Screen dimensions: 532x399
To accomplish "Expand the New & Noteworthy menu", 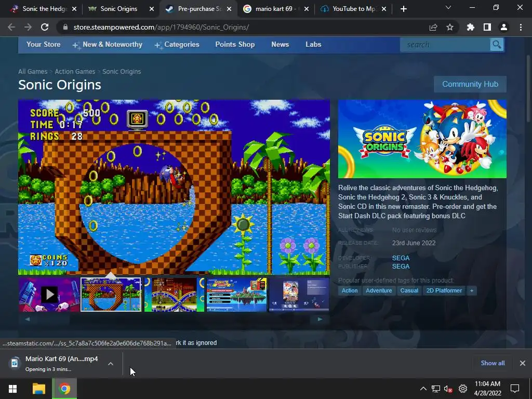I will coord(107,45).
